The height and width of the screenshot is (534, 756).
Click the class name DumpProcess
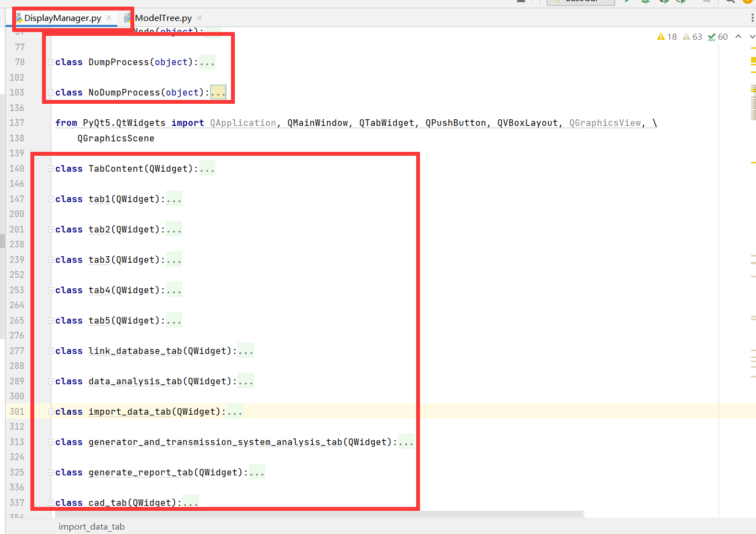(119, 62)
